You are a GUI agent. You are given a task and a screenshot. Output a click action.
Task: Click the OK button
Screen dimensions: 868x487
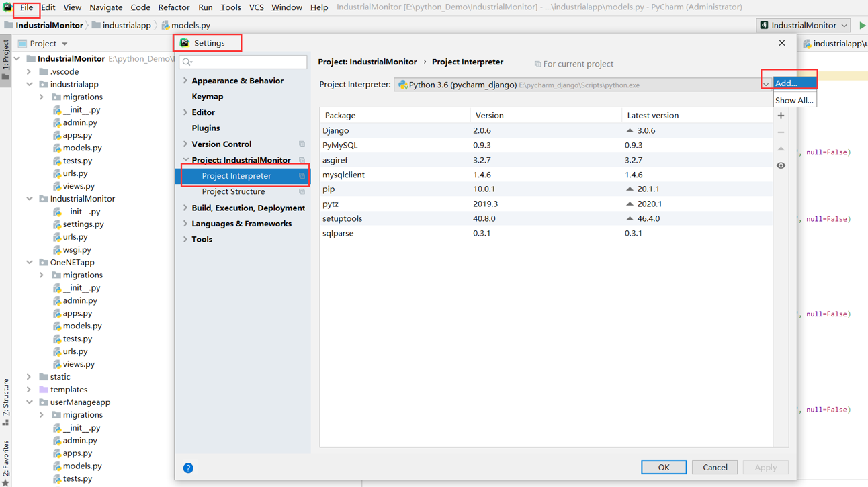pos(663,468)
